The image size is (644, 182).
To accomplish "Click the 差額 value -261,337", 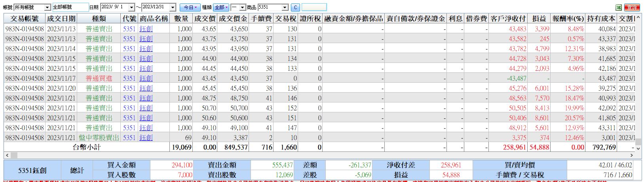I will tap(360, 165).
